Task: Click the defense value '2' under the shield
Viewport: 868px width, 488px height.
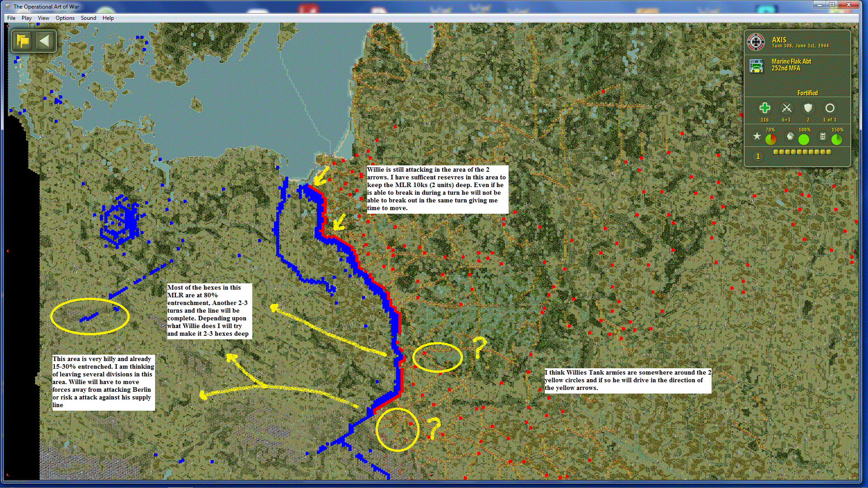Action: pyautogui.click(x=808, y=120)
